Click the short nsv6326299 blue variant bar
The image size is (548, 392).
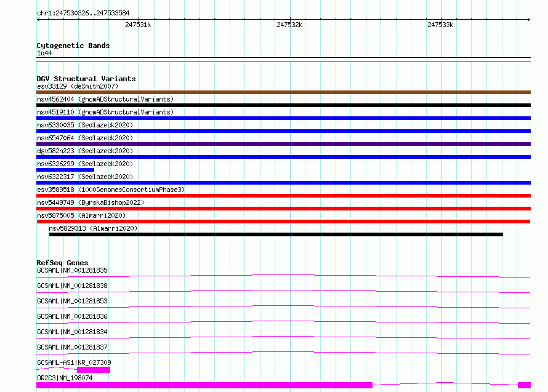pyautogui.click(x=65, y=170)
